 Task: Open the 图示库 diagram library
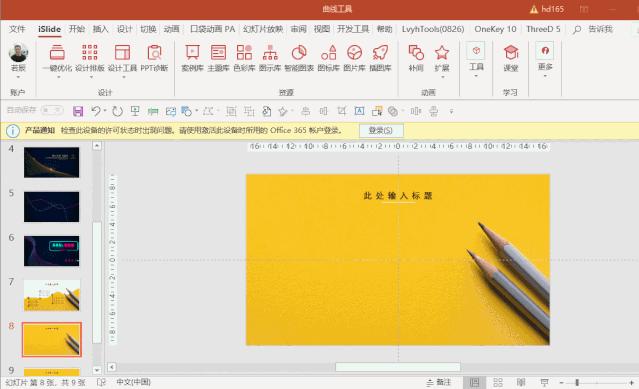coord(270,57)
